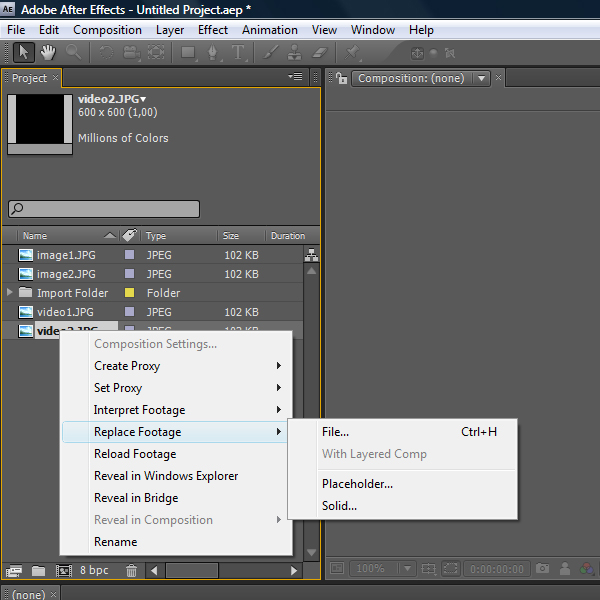Create a new folder in Project panel
Viewport: 600px width, 600px height.
coord(38,571)
